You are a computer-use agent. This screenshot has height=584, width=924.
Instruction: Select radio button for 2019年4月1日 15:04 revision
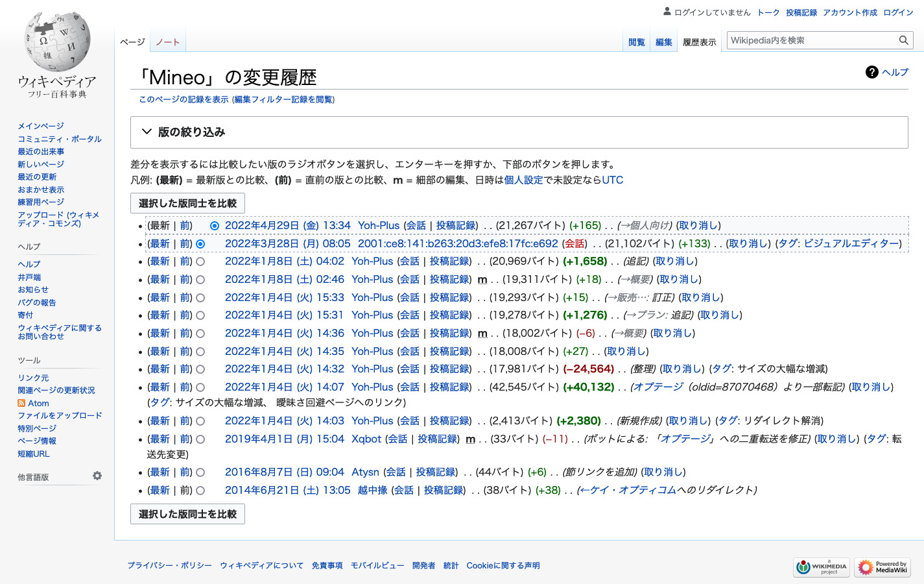200,439
